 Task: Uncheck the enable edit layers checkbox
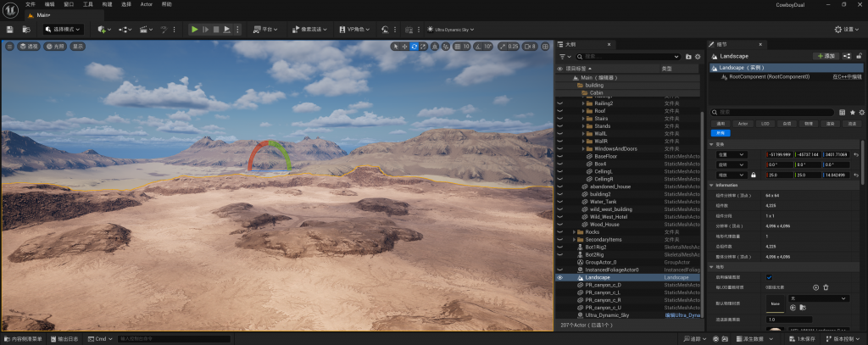click(x=769, y=277)
